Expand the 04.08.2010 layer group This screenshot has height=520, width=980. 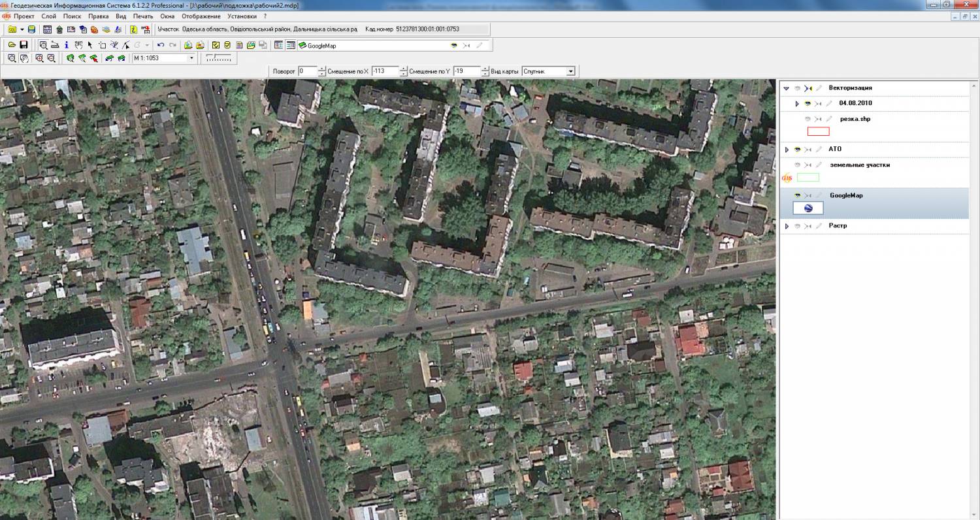797,103
